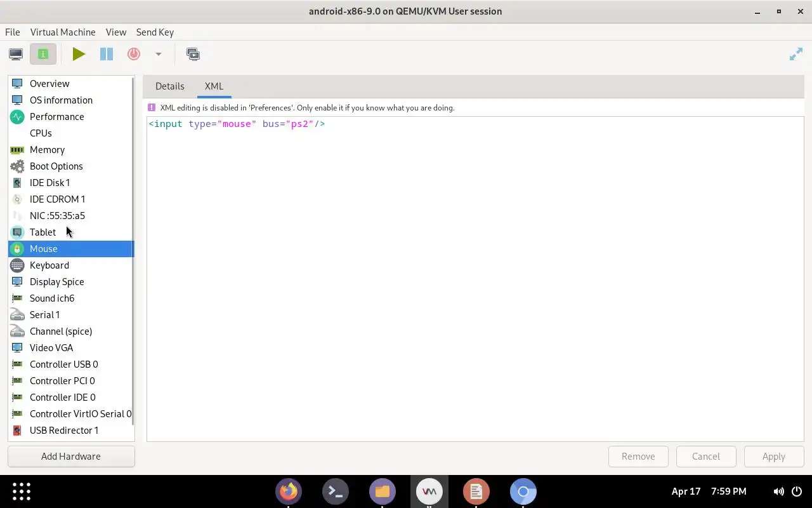Open the View menu
This screenshot has width=812, height=508.
[116, 32]
